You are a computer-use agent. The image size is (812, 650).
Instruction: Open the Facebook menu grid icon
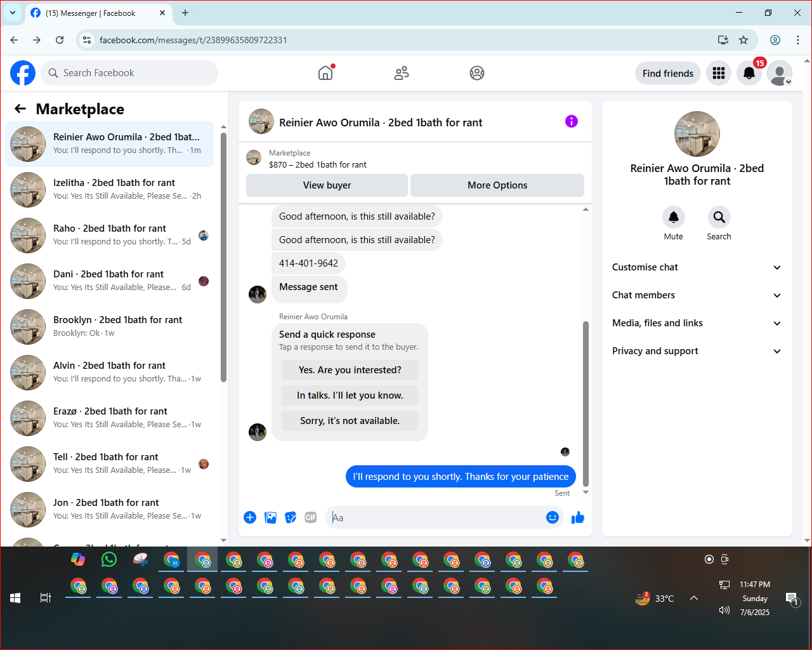(x=719, y=74)
